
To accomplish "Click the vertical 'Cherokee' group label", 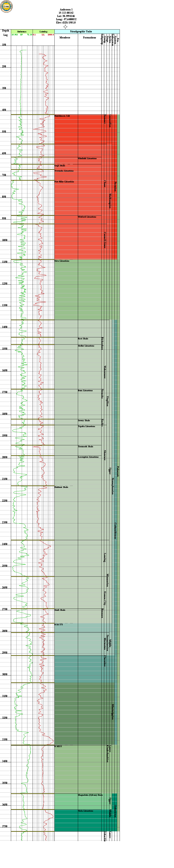I will (105, 661).
